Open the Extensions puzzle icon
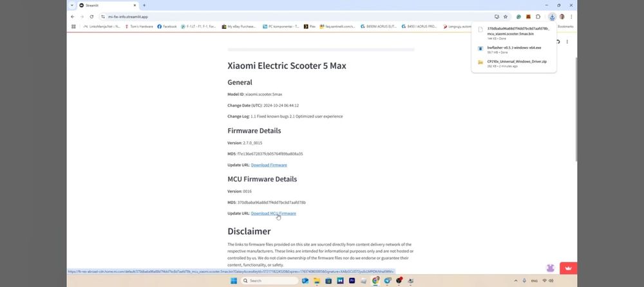Viewport: 644px width, 287px height. [x=538, y=17]
